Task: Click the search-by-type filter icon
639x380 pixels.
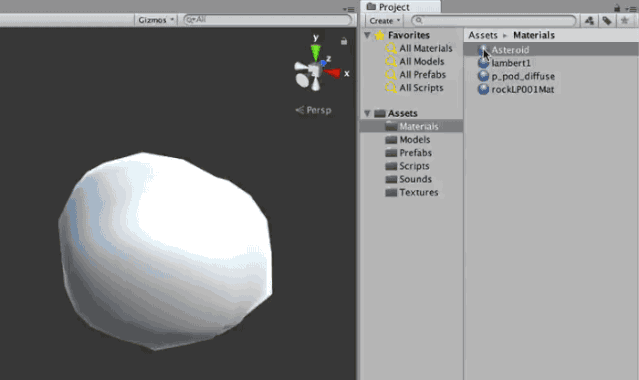Action: (589, 20)
